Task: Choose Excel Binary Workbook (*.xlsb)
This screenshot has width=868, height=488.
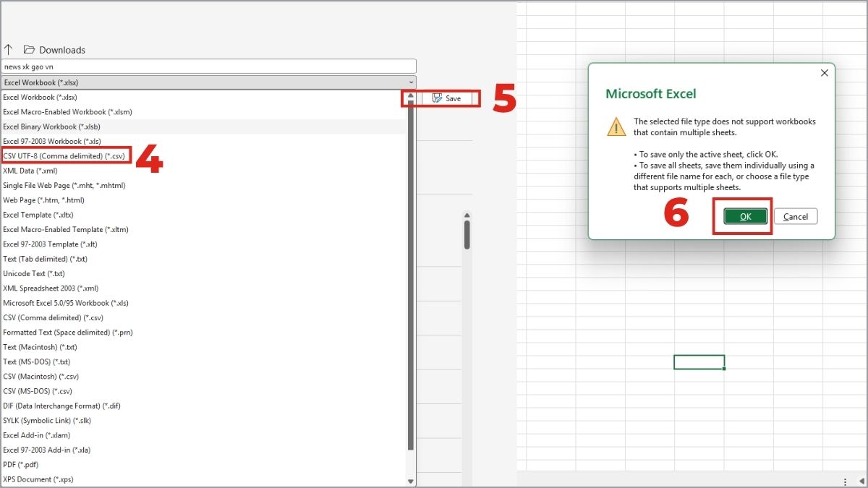Action: pyautogui.click(x=203, y=127)
